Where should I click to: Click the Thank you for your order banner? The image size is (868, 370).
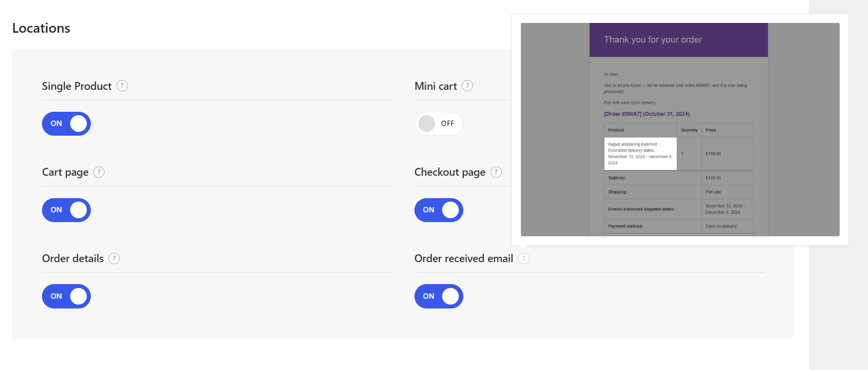coord(679,40)
